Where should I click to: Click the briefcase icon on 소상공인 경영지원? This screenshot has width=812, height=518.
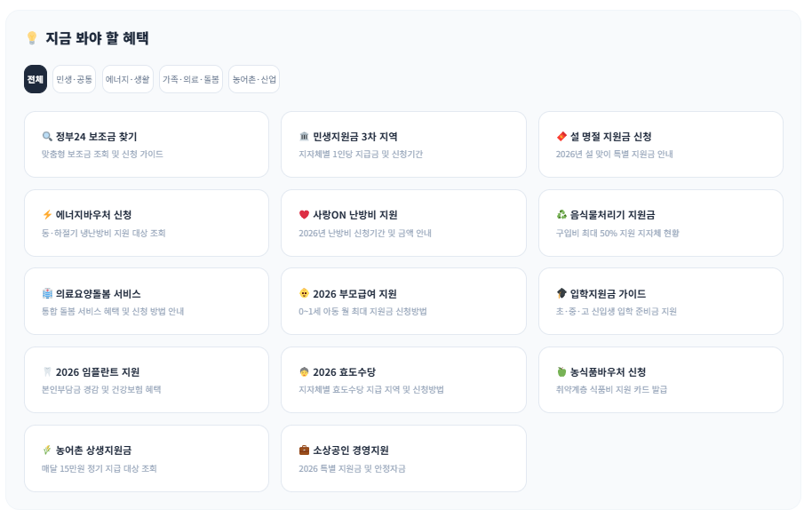pos(304,450)
